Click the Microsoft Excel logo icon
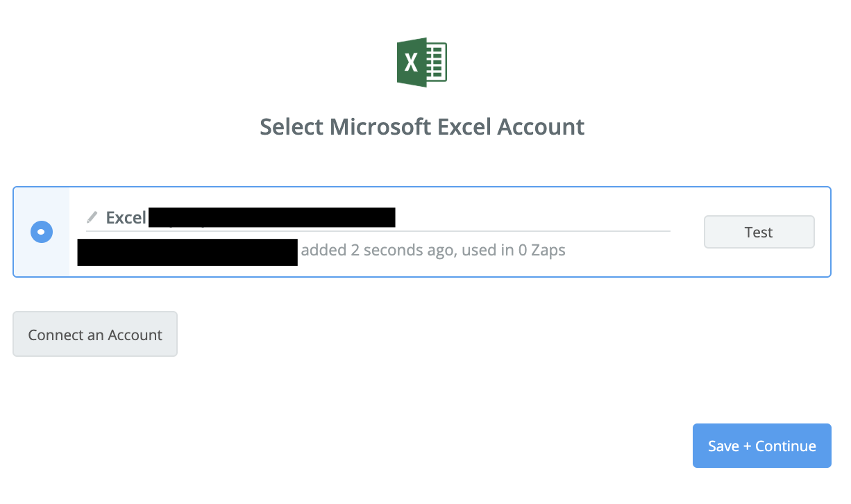This screenshot has width=851, height=504. [421, 63]
